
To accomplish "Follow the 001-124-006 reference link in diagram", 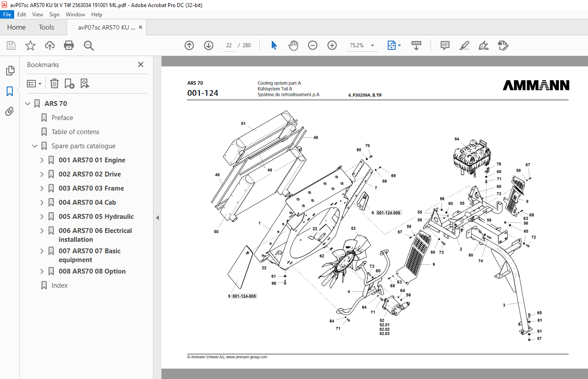I will [x=389, y=213].
